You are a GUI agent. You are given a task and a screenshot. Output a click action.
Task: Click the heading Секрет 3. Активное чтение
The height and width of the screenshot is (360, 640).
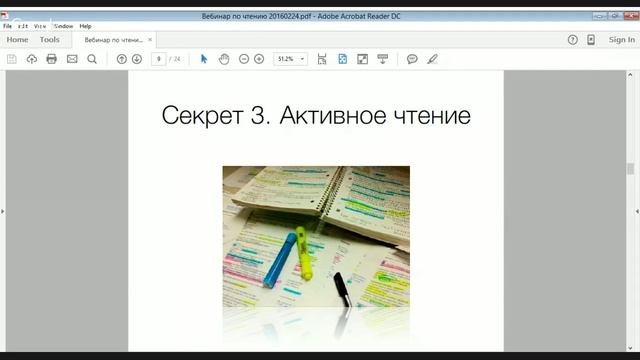[x=316, y=115]
